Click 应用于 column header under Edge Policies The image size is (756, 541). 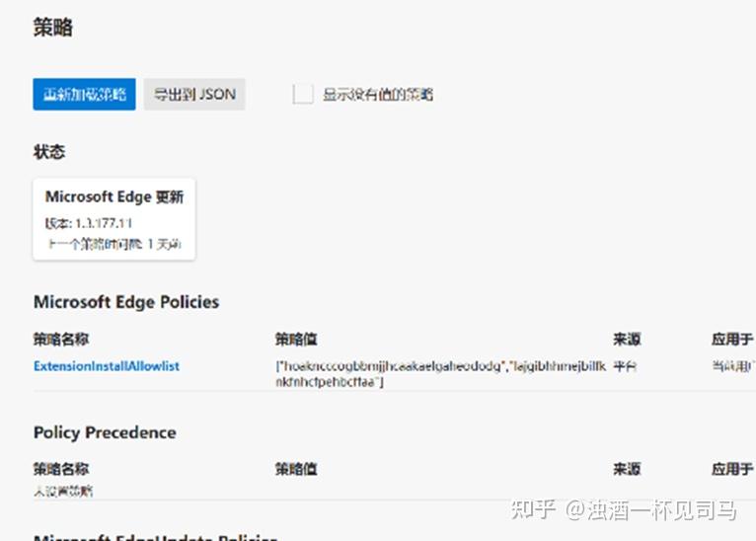click(732, 340)
